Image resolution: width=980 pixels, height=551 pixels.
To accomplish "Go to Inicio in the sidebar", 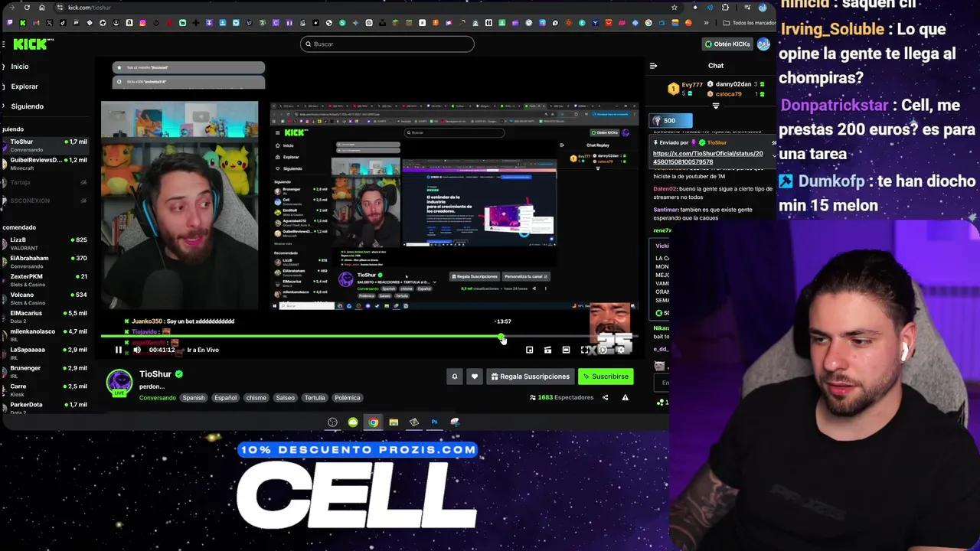I will pyautogui.click(x=20, y=67).
